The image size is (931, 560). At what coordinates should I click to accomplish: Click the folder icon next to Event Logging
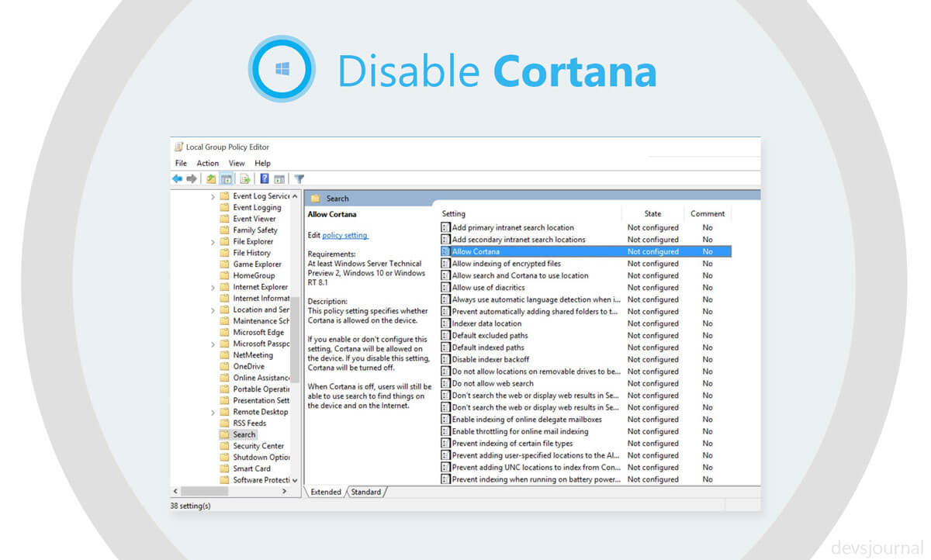(224, 207)
